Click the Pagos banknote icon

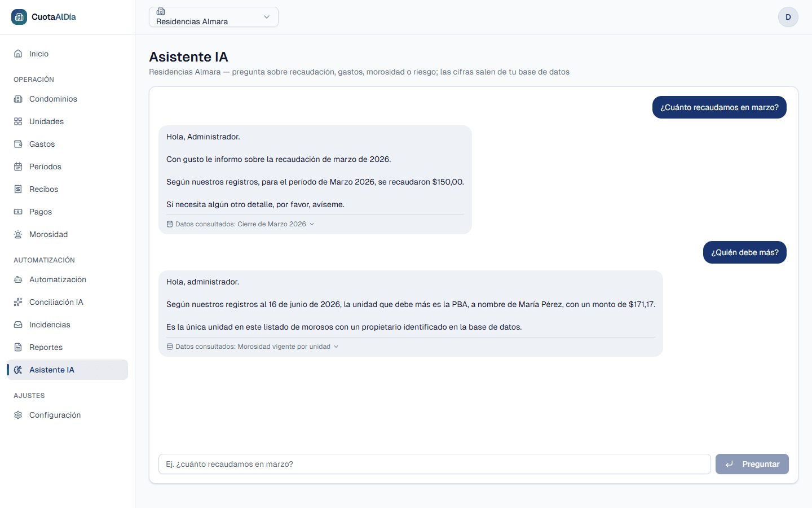click(18, 212)
